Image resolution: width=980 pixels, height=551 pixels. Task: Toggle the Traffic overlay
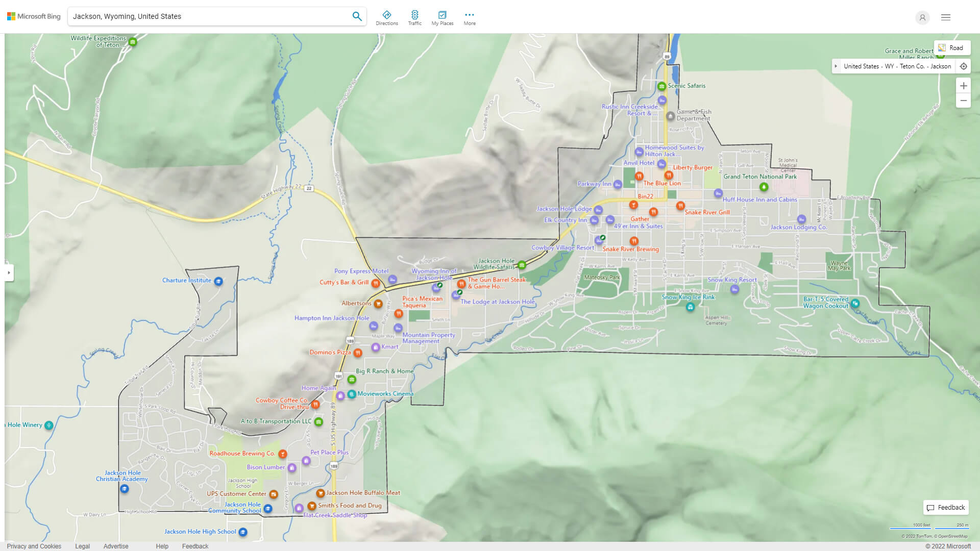point(415,16)
